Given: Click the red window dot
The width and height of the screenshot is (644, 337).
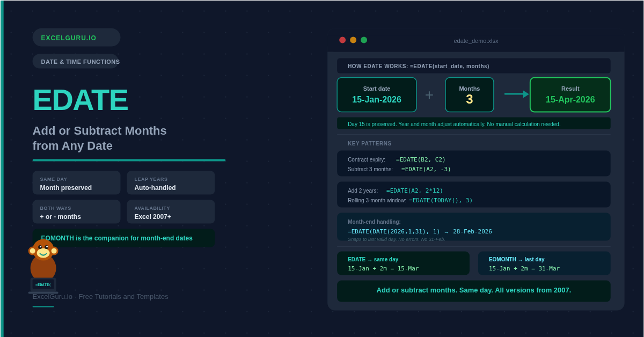Looking at the screenshot, I should point(342,40).
